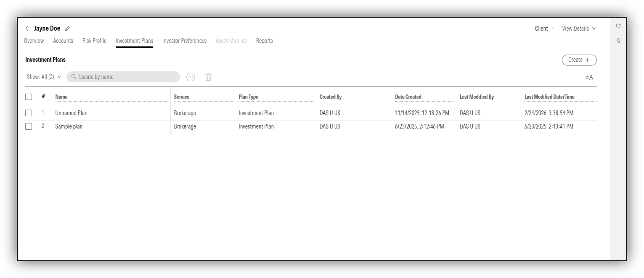Click the date 11/14/2025, 12:18:26 PM
This screenshot has width=644, height=278.
[x=422, y=113]
